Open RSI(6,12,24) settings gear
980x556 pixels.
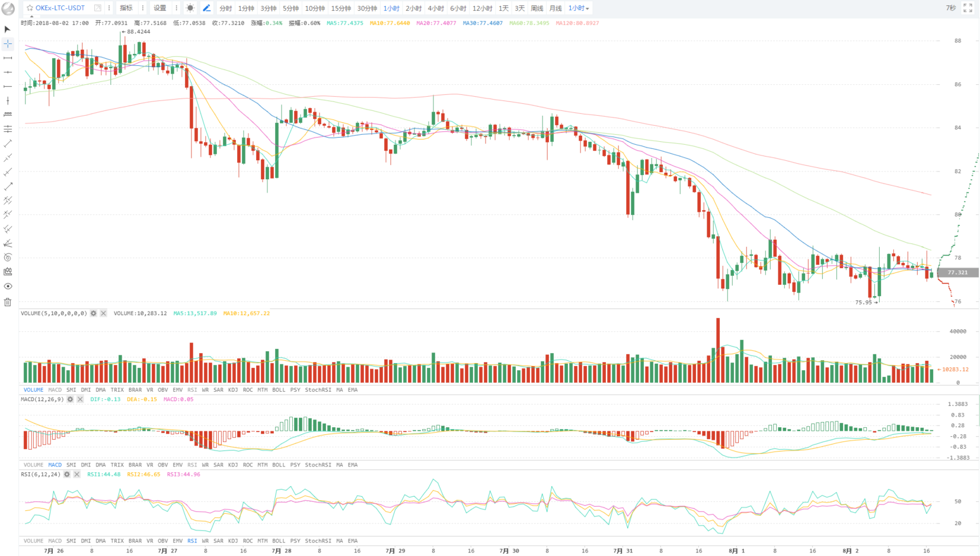67,474
